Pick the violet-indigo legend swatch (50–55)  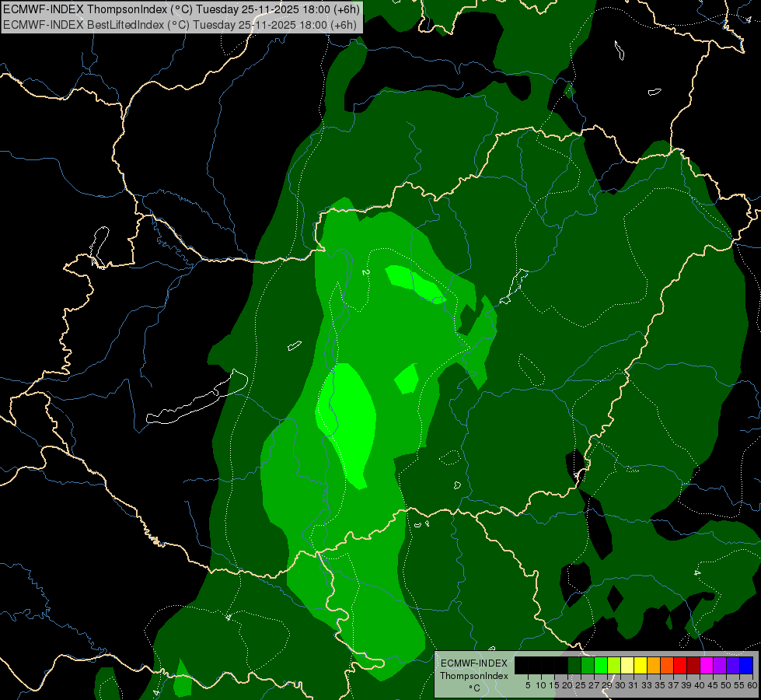pyautogui.click(x=733, y=665)
